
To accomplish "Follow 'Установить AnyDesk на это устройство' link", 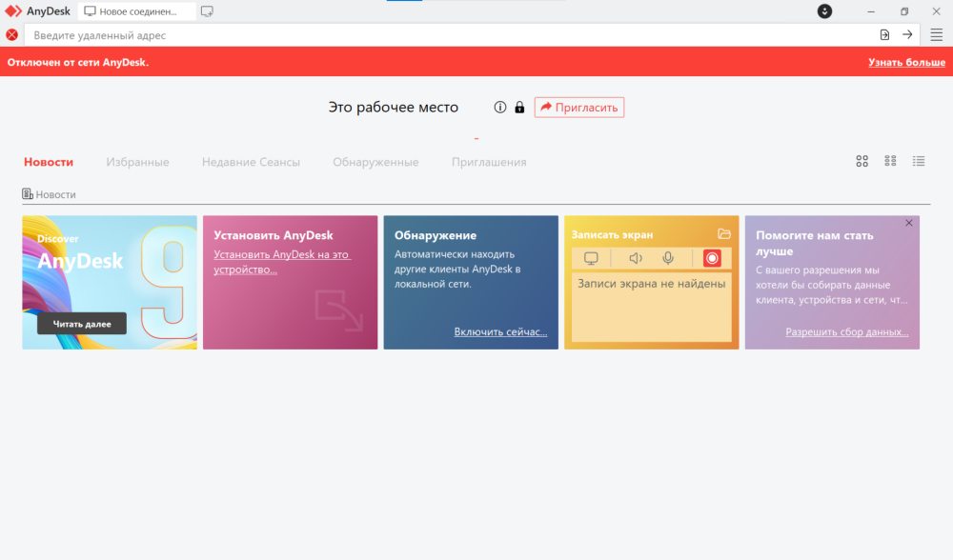I will tap(282, 262).
